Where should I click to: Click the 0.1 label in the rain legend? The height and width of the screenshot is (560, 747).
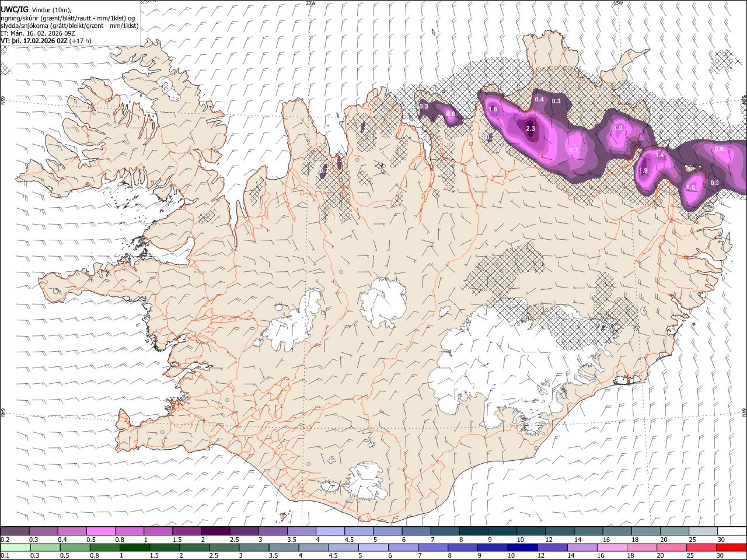tap(5, 555)
